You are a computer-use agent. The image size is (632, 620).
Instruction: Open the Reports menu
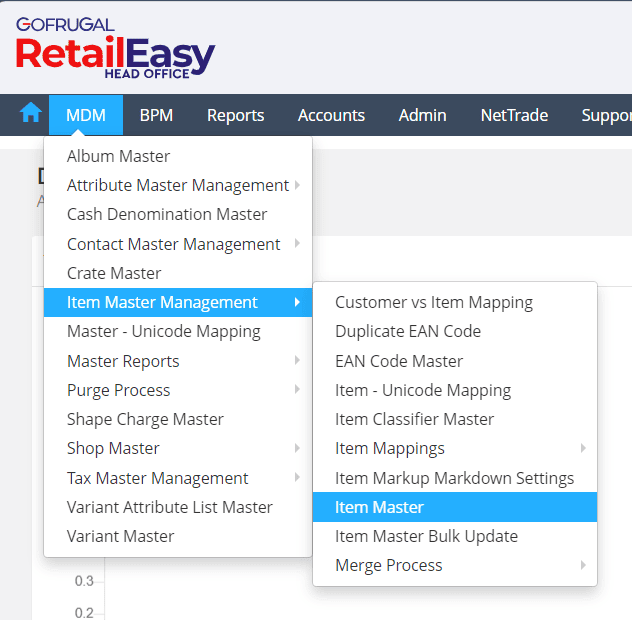(x=235, y=115)
